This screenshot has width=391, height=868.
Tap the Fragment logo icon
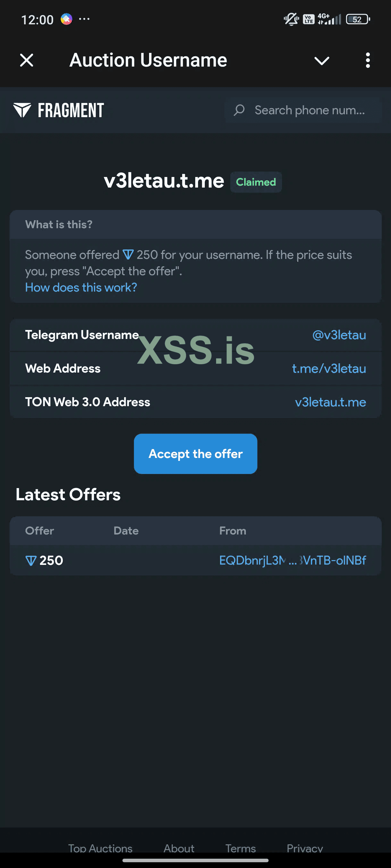click(x=22, y=110)
